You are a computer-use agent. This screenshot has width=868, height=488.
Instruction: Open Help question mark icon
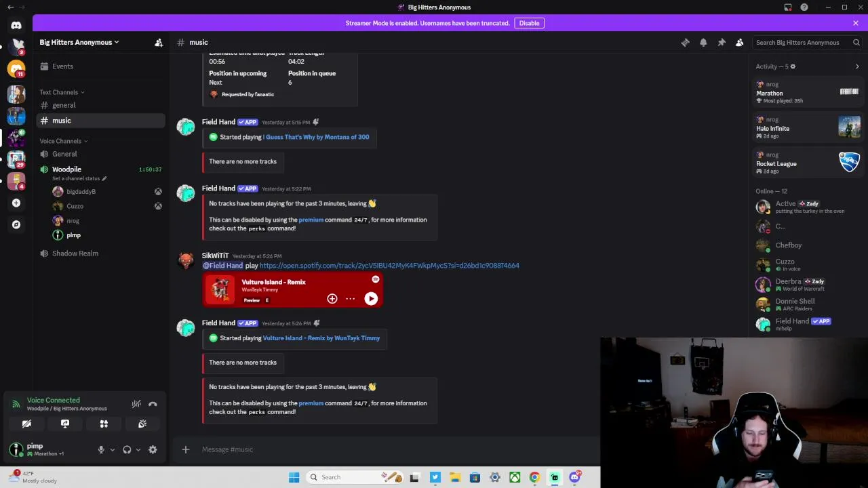tap(804, 7)
